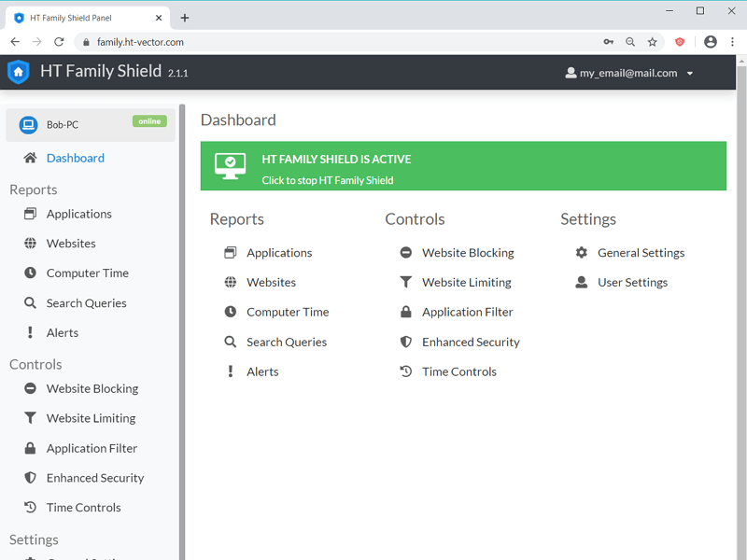Click the General Settings gear icon

(581, 252)
